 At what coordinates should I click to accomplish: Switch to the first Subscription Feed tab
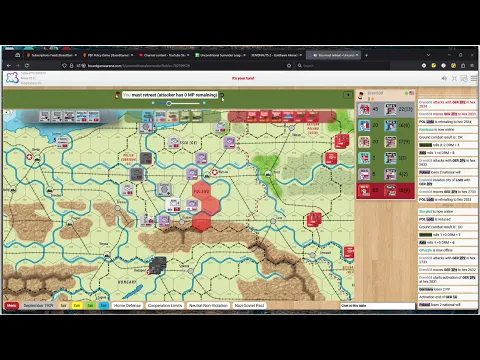52,55
